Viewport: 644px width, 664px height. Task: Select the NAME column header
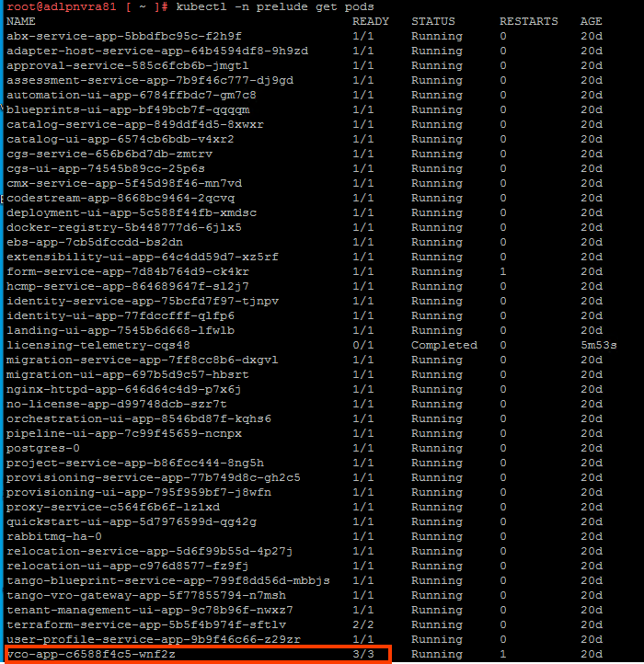click(21, 21)
